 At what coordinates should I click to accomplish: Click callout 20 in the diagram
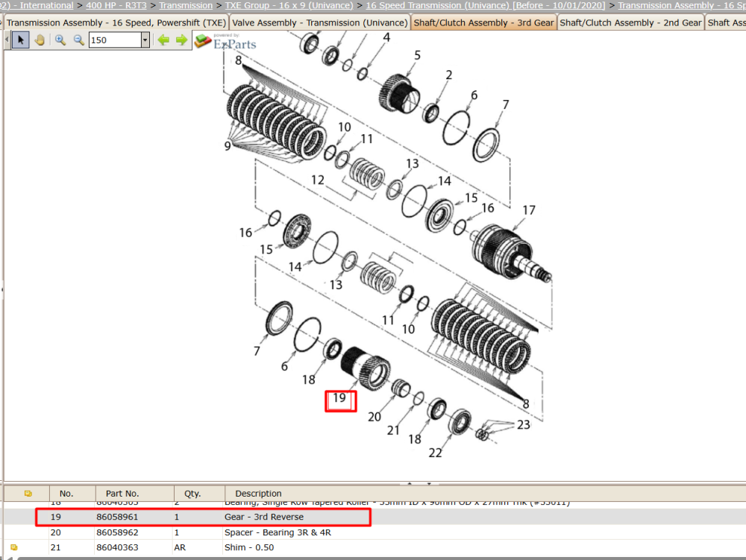pos(374,417)
